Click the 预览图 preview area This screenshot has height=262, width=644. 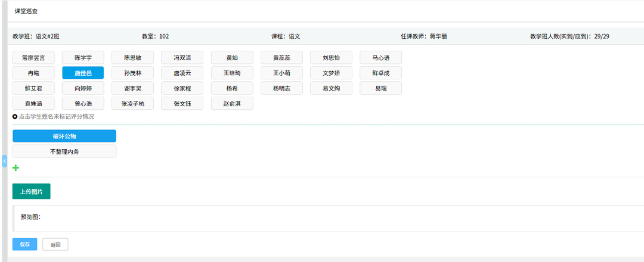coord(328,218)
